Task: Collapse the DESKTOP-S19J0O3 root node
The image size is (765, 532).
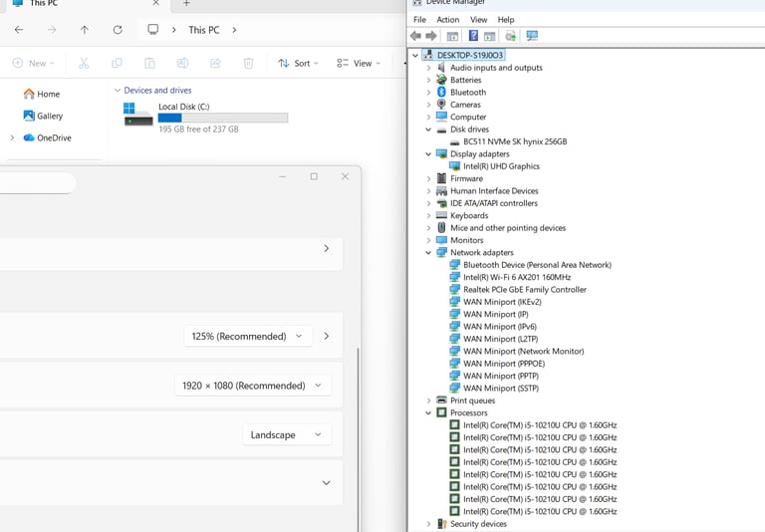Action: [415, 55]
